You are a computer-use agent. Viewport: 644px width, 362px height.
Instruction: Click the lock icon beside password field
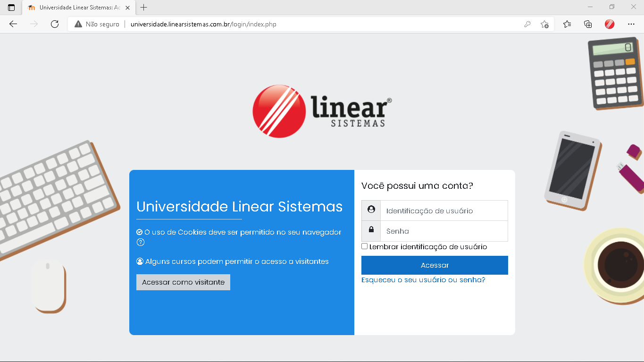pos(371,231)
